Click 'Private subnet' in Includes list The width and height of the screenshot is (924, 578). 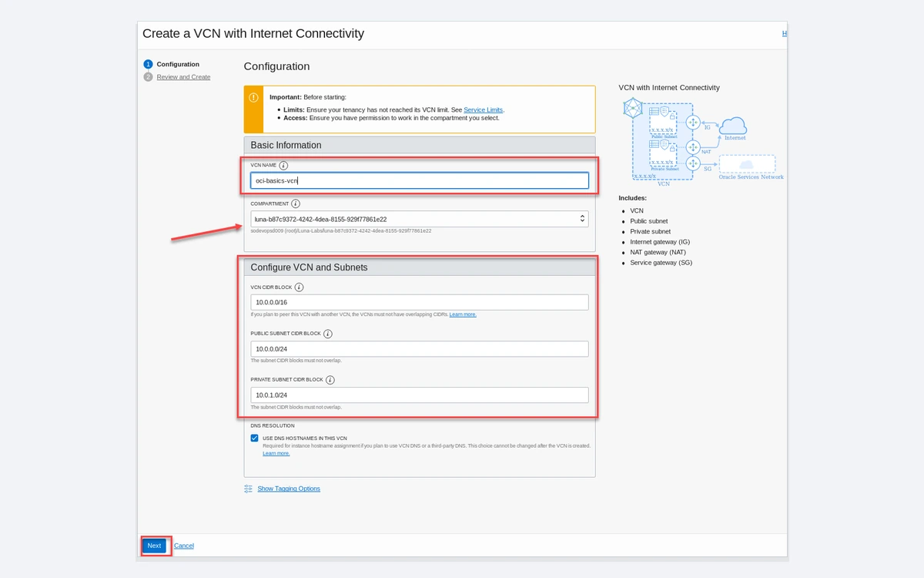point(650,231)
